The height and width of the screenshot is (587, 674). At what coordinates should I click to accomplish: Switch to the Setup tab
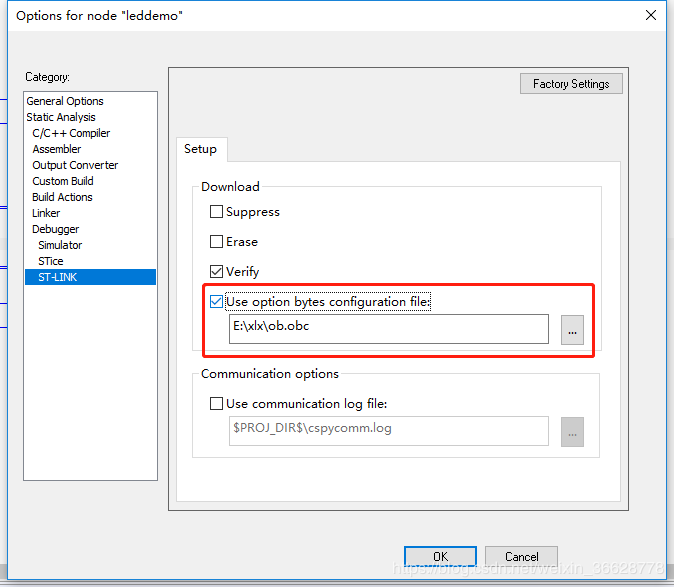pyautogui.click(x=201, y=149)
